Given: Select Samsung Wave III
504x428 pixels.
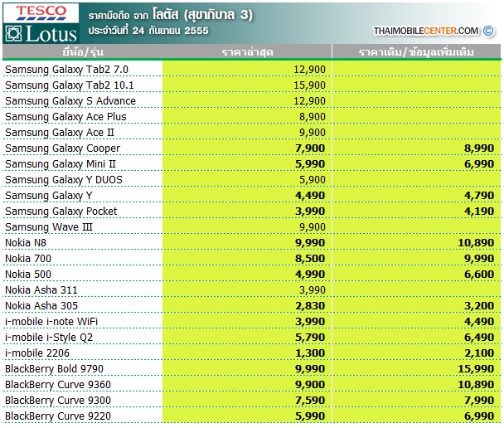Looking at the screenshot, I should click(x=49, y=227).
